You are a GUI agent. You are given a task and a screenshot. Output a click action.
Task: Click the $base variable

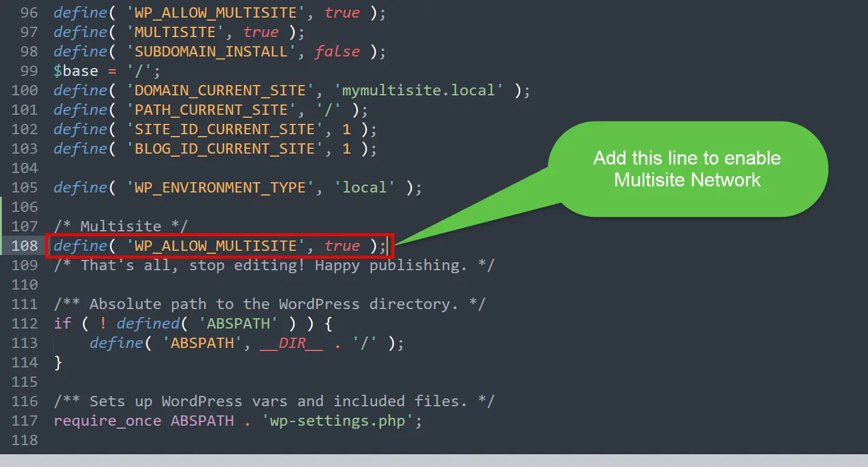(76, 70)
